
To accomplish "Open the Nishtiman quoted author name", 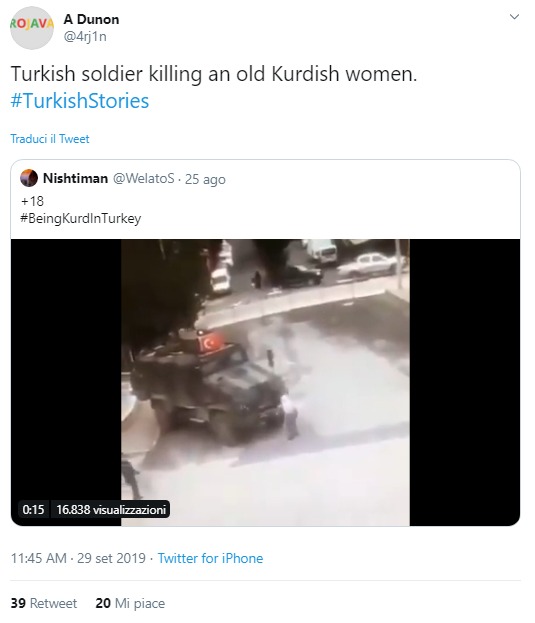I will click(75, 178).
